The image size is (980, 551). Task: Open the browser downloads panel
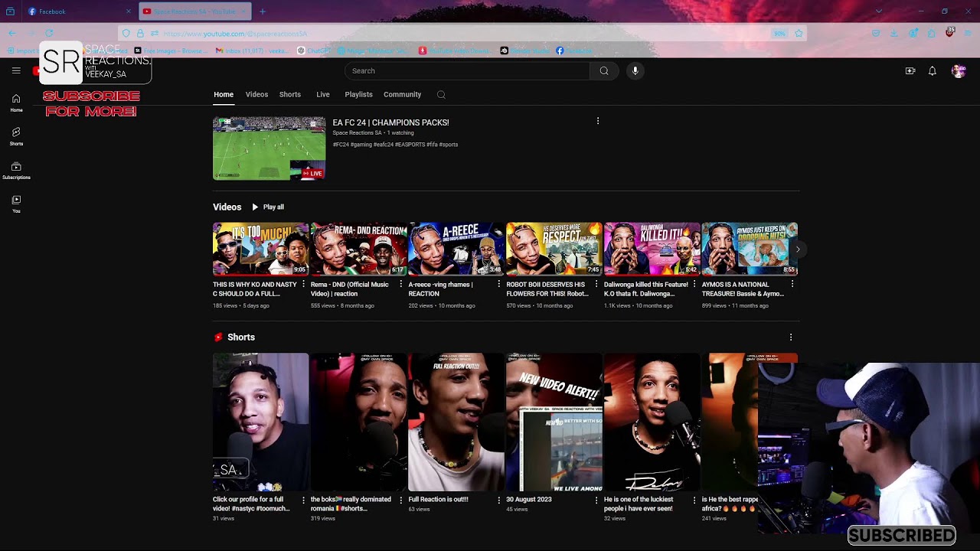pos(894,34)
